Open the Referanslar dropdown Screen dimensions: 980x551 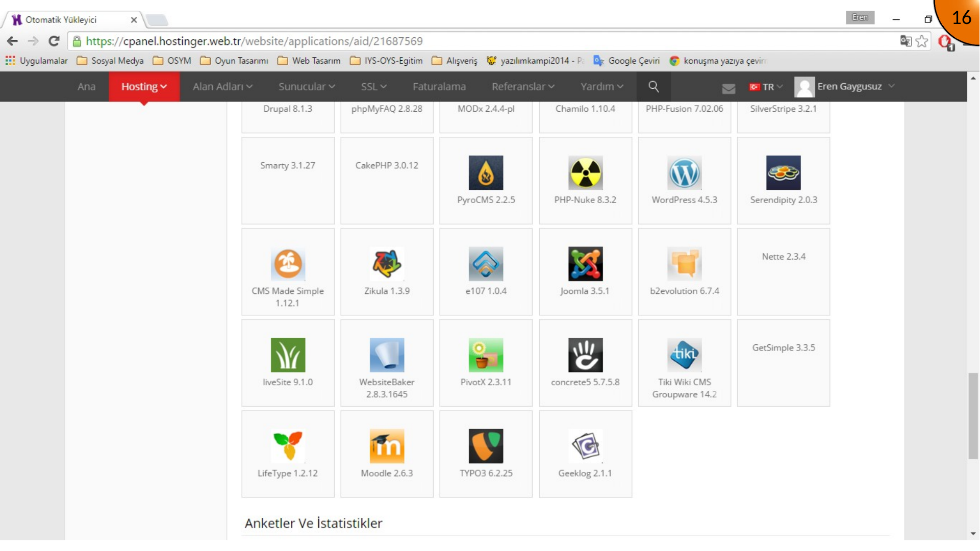coord(523,86)
